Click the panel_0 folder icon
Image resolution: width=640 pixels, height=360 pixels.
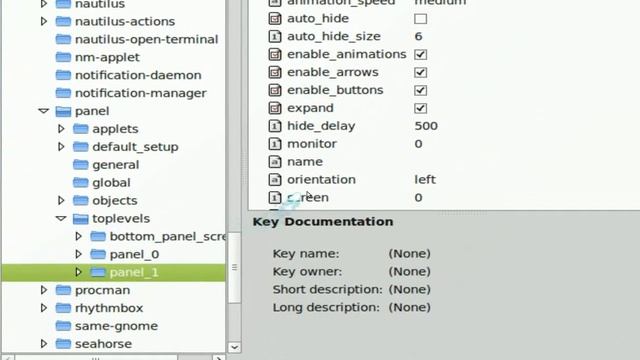click(98, 254)
